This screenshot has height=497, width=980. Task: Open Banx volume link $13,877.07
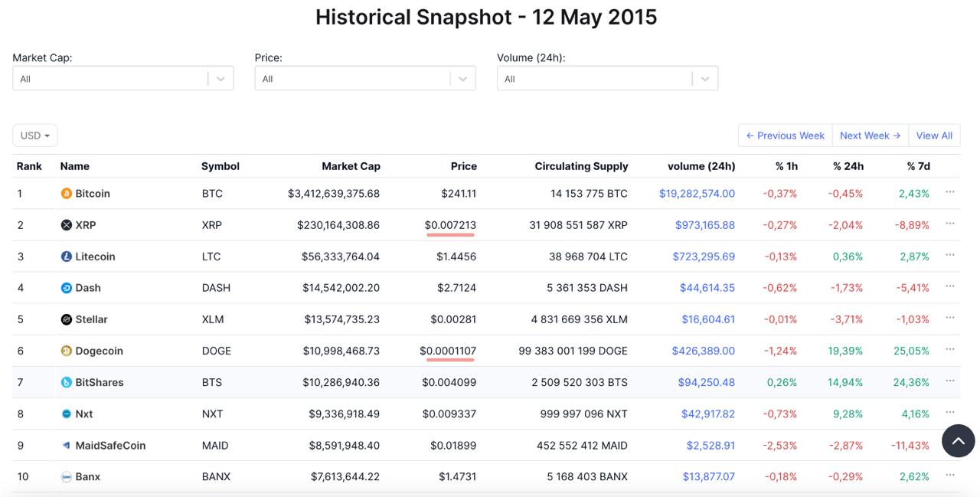(709, 476)
